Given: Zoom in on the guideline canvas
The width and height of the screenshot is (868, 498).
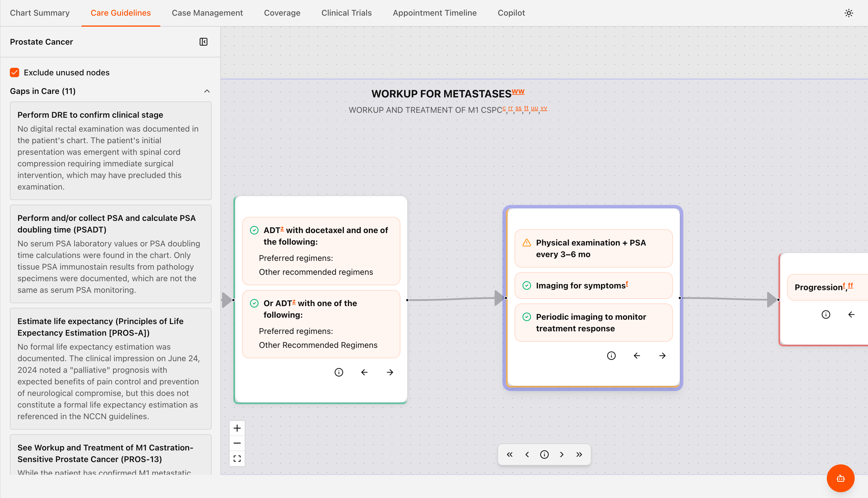Looking at the screenshot, I should (x=237, y=428).
